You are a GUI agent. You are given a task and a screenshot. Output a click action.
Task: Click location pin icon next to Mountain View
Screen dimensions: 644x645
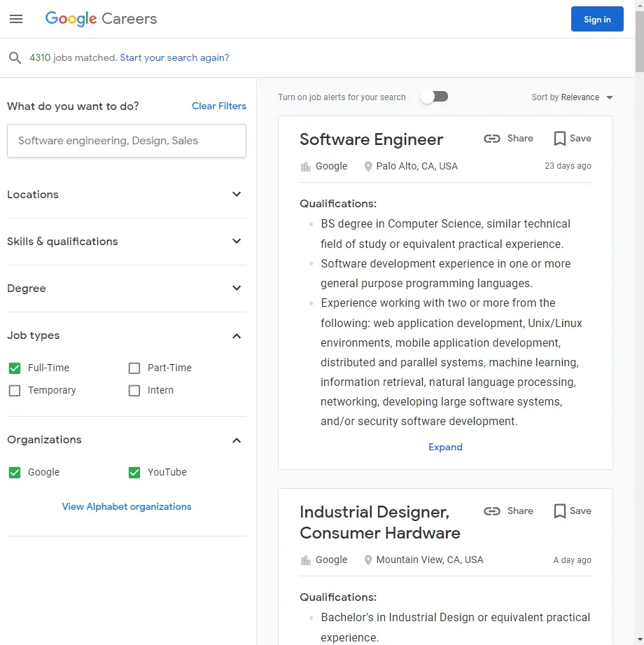[368, 560]
